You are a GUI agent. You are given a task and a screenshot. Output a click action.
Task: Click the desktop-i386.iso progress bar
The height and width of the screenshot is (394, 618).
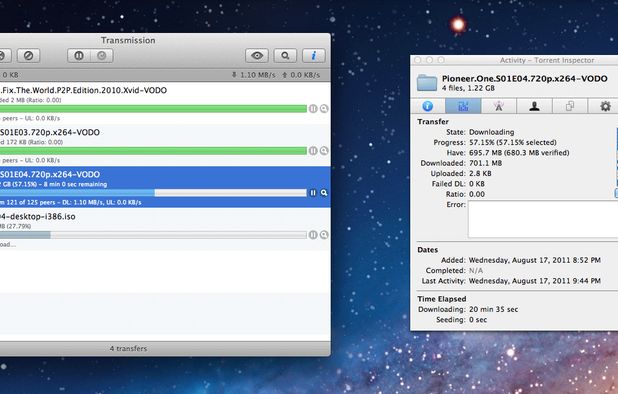click(x=153, y=235)
